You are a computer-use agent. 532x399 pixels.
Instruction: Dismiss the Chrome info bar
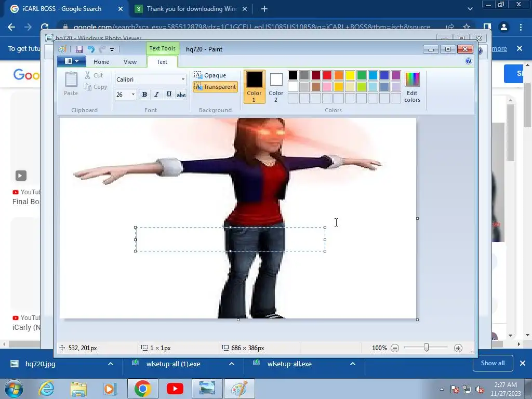(x=520, y=48)
